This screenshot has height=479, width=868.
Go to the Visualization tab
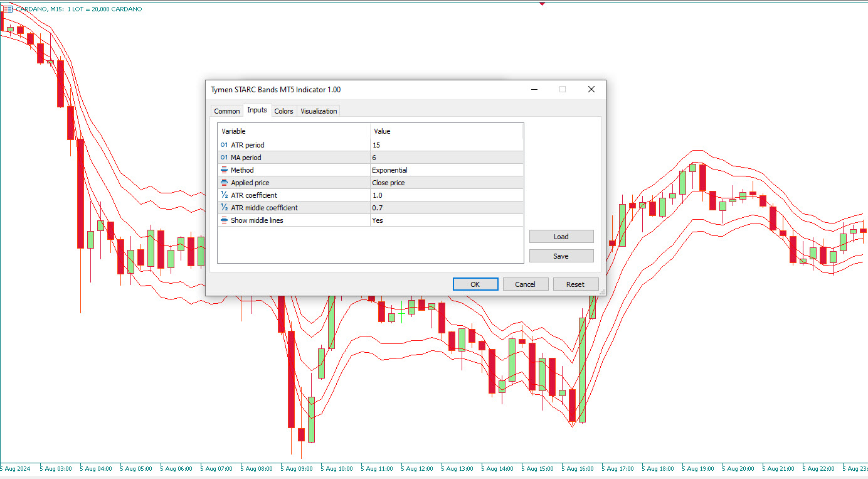pos(319,111)
